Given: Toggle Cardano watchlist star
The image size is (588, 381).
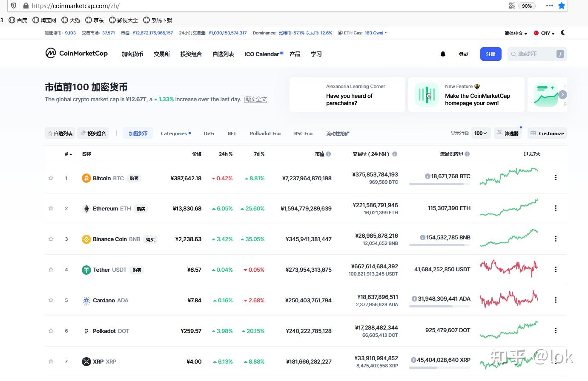Looking at the screenshot, I should [51, 300].
